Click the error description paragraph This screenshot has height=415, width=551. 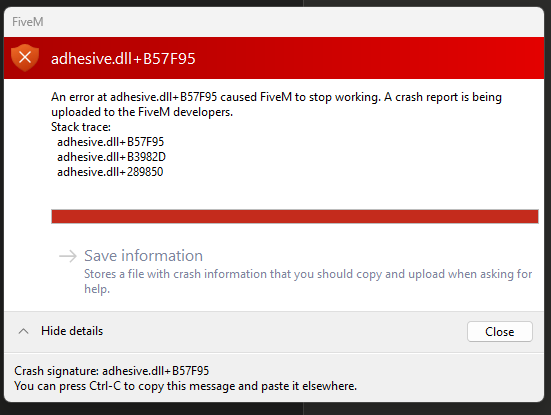tap(276, 104)
